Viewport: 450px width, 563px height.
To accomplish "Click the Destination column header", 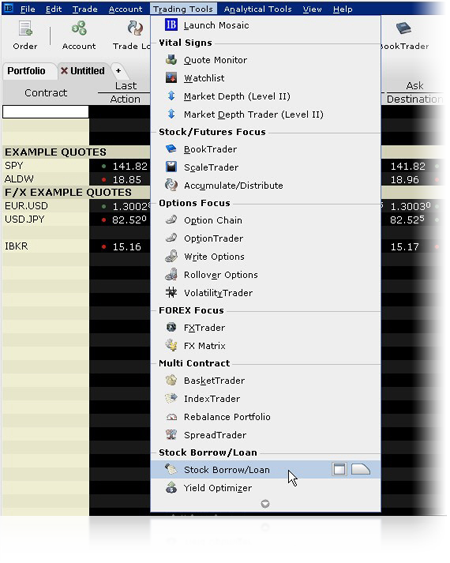I will (414, 99).
